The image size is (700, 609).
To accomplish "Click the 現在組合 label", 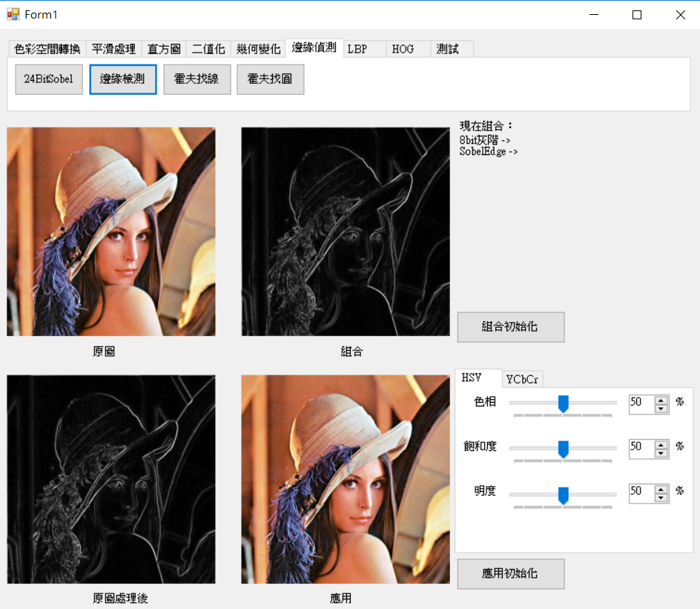I will [486, 126].
